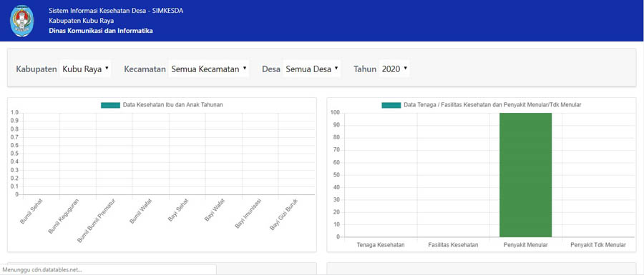Click header text 'Dinas Komunikasi dan Informatika'
Image resolution: width=644 pixels, height=275 pixels.
101,30
